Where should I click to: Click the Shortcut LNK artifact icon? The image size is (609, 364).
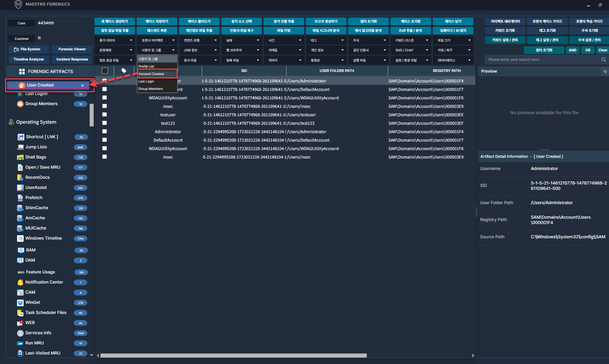[x=21, y=137]
